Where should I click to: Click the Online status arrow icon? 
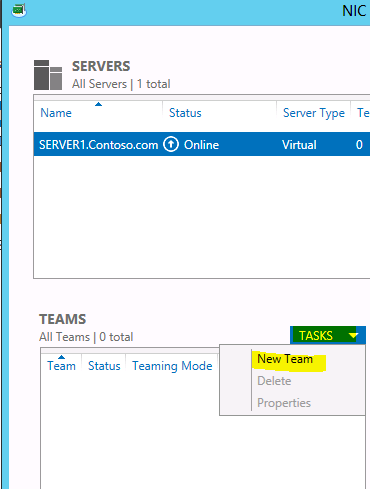click(171, 145)
